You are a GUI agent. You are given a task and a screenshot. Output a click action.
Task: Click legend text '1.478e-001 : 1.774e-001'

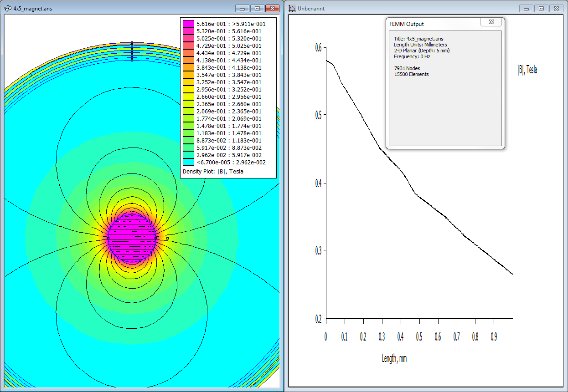(229, 126)
